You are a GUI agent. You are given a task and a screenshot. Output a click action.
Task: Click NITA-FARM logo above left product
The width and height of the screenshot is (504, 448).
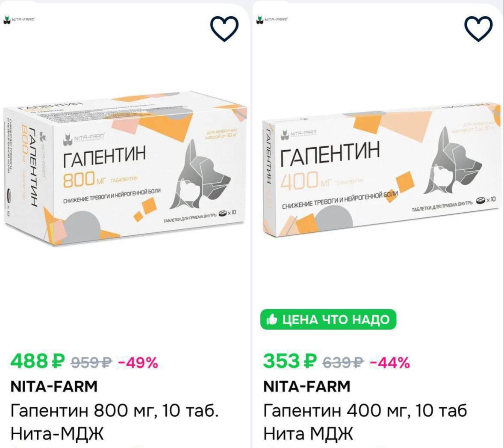(19, 20)
